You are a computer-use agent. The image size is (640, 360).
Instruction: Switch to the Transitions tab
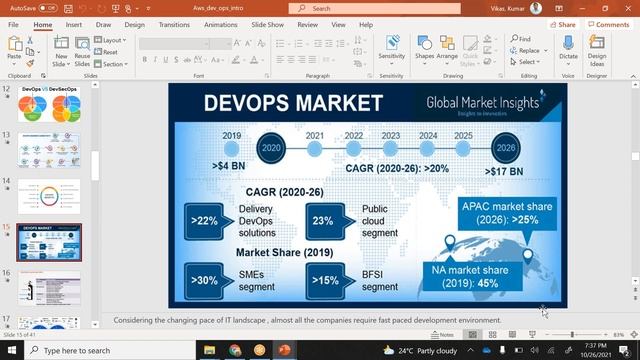pos(174,24)
